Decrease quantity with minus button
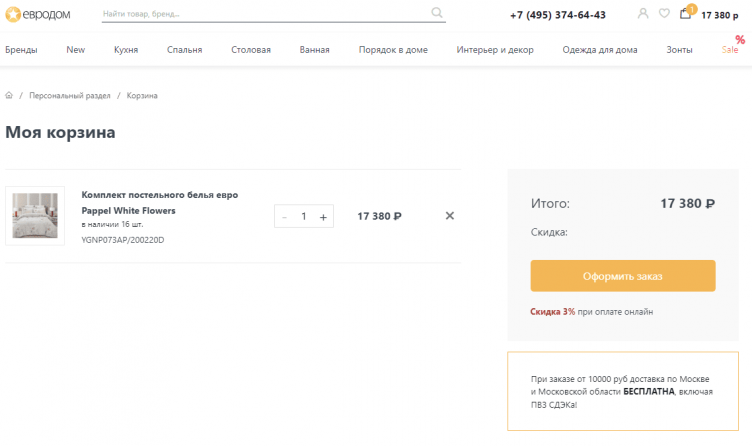The width and height of the screenshot is (752, 446). coord(284,217)
